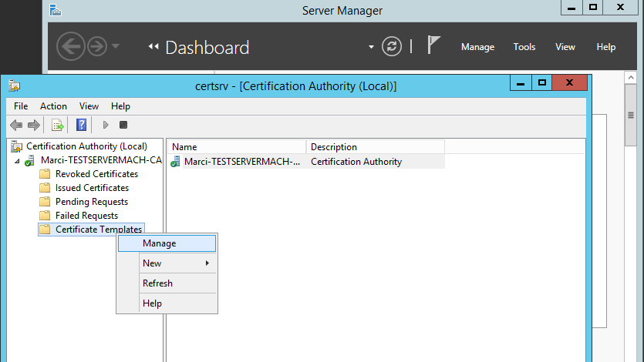Screen dimensions: 644x362
Task: Click the Issued Certificates folder icon
Action: click(x=45, y=188)
